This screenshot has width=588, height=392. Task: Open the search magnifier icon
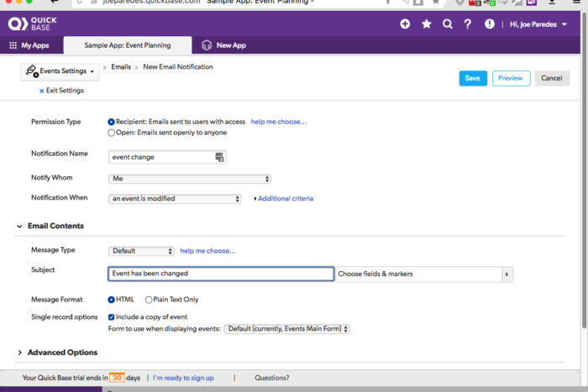coord(448,24)
